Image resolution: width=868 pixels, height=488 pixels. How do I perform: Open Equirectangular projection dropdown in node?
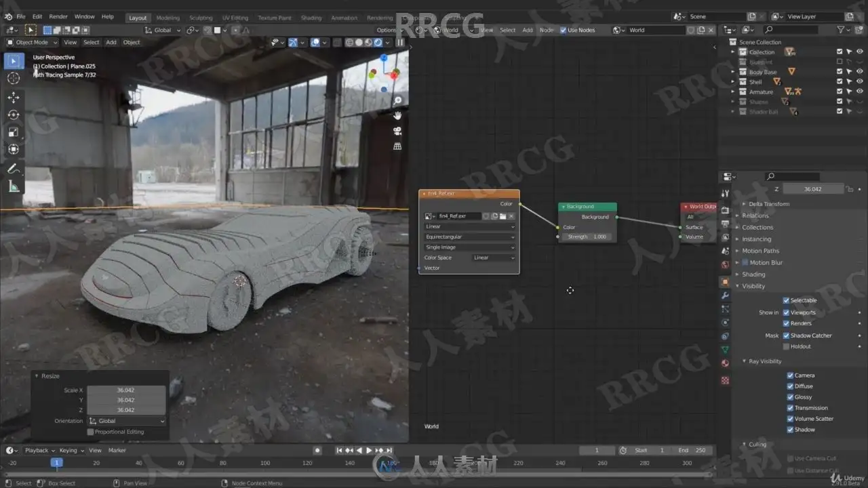(x=469, y=237)
